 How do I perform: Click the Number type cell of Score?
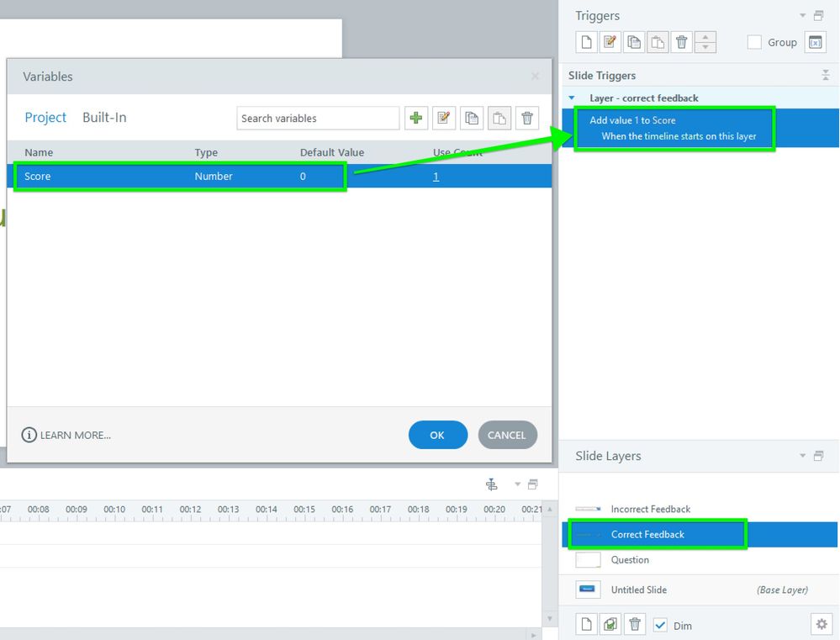[x=214, y=176]
